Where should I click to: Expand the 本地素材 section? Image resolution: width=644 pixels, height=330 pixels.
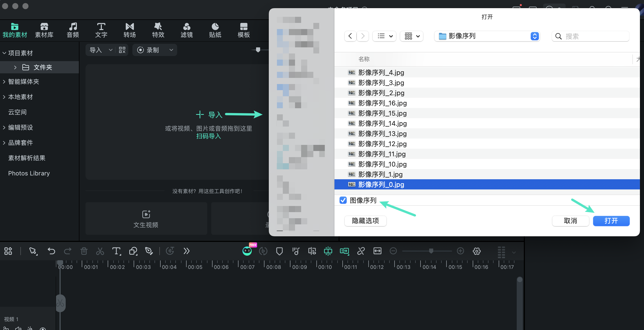click(4, 97)
